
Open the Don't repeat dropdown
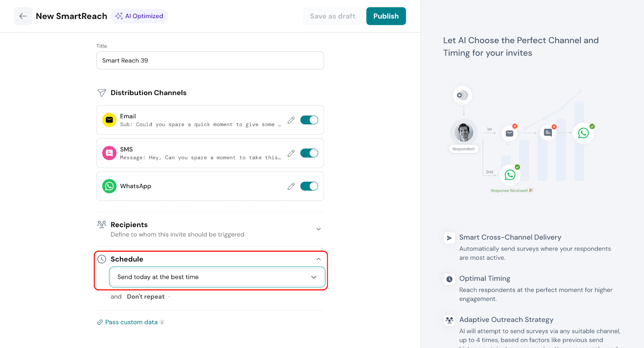[x=148, y=297]
